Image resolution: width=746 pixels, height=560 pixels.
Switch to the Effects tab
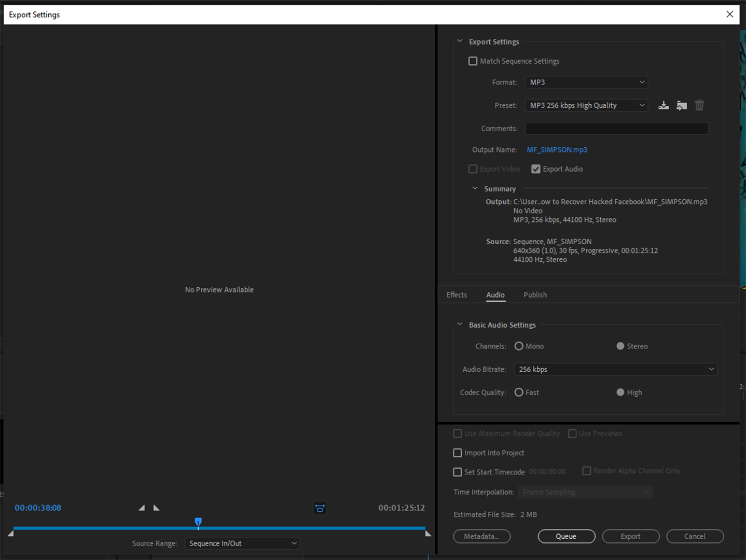pyautogui.click(x=456, y=295)
